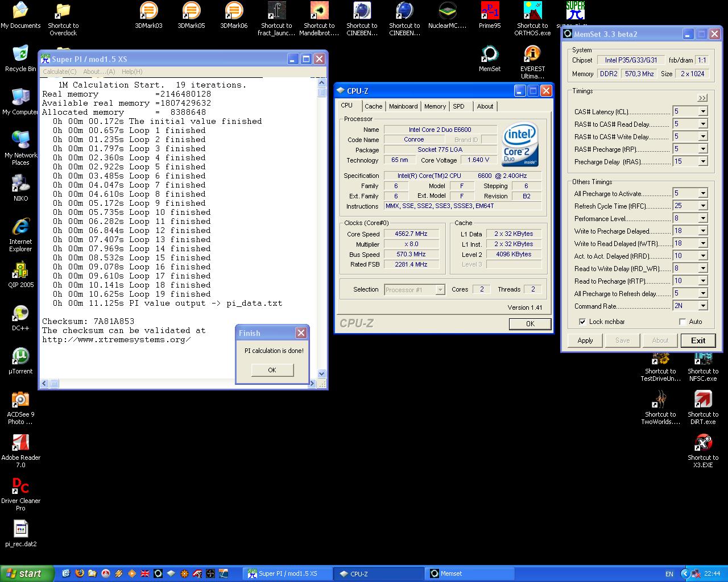
Task: Open the 3DMark03 desktop icon
Action: point(148,15)
